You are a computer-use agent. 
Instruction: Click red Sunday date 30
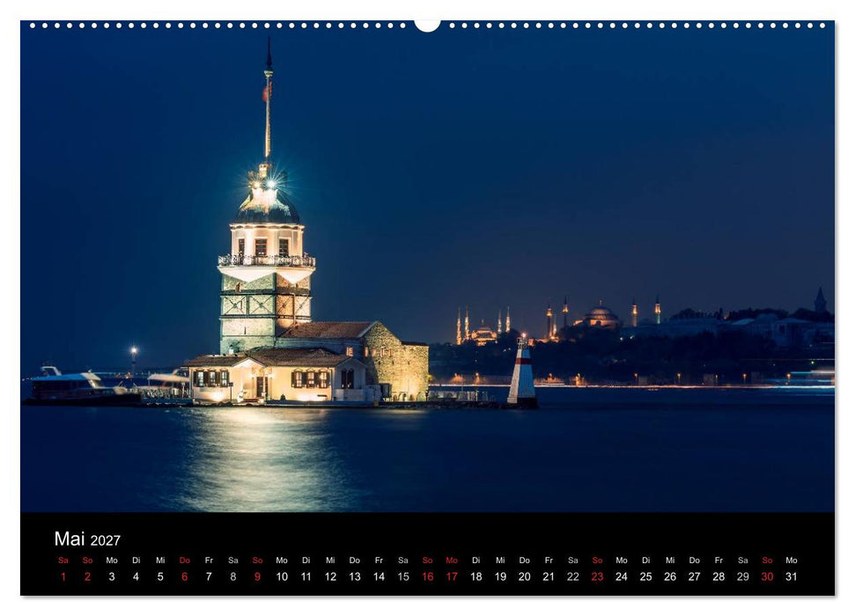tap(767, 576)
